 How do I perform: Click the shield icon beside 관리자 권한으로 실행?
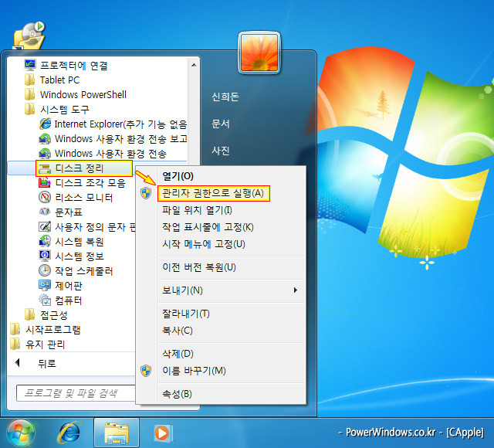click(x=146, y=193)
